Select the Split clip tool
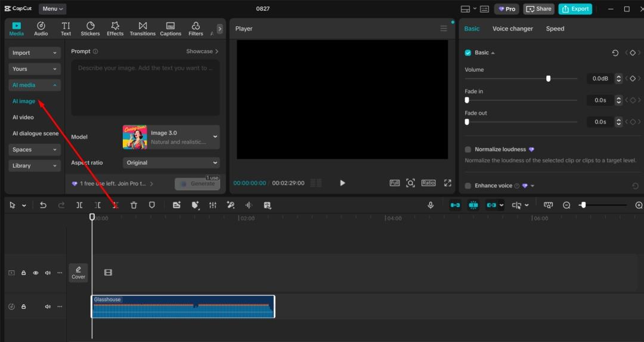 click(79, 205)
